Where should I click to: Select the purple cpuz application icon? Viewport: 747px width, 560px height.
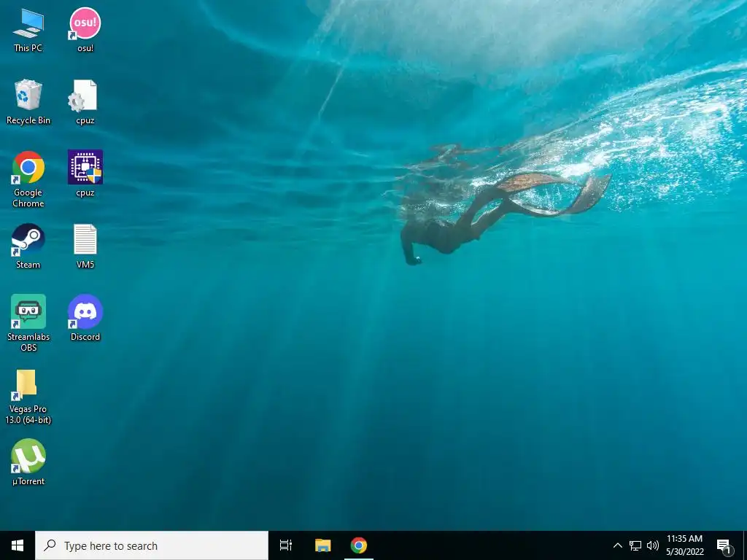(x=85, y=174)
